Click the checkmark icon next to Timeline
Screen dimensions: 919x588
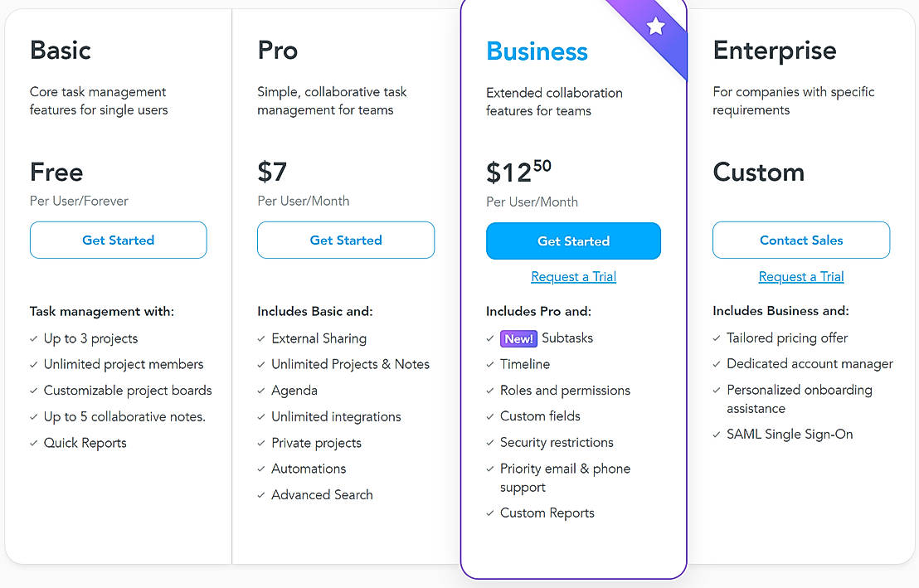coord(491,365)
